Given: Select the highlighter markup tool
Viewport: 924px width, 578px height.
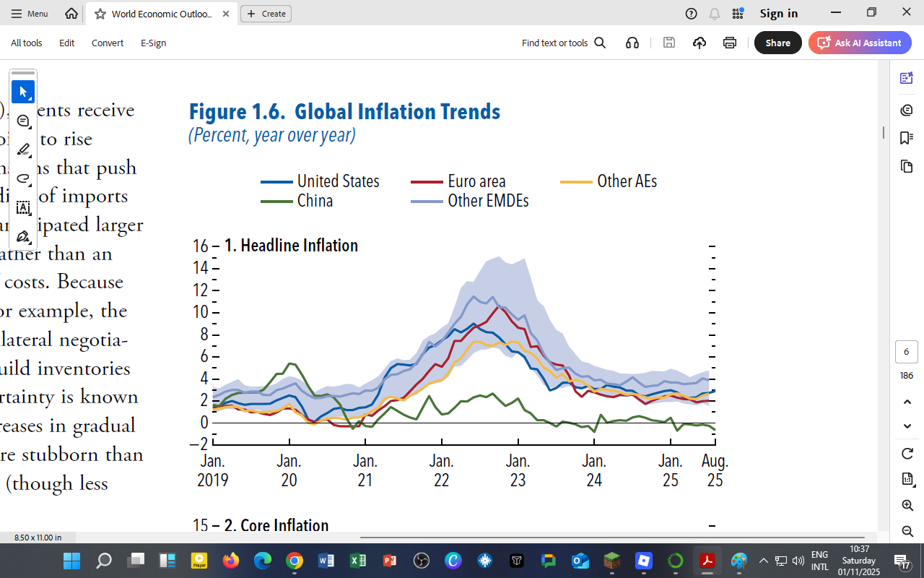Looking at the screenshot, I should pos(23,149).
